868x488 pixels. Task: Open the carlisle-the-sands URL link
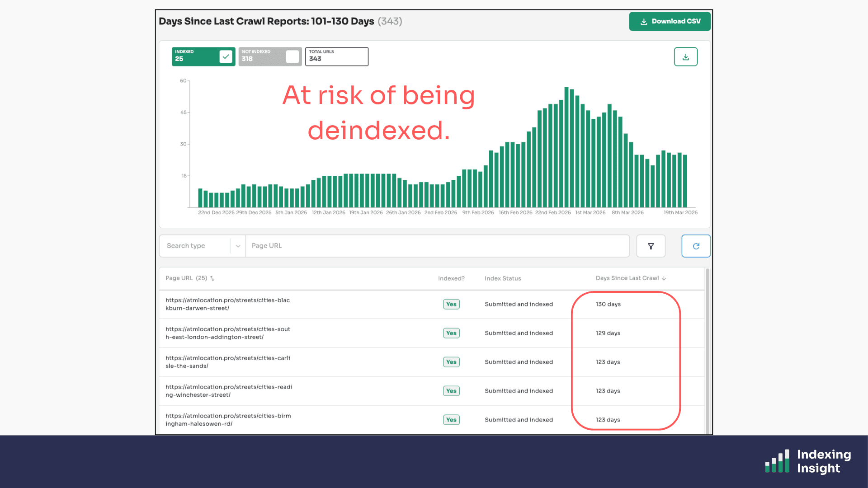coord(227,362)
